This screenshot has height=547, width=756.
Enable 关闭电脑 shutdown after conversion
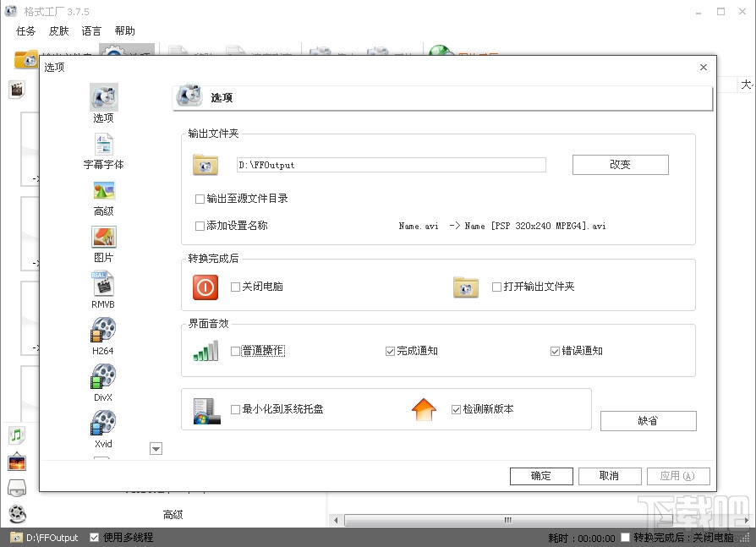(x=233, y=286)
